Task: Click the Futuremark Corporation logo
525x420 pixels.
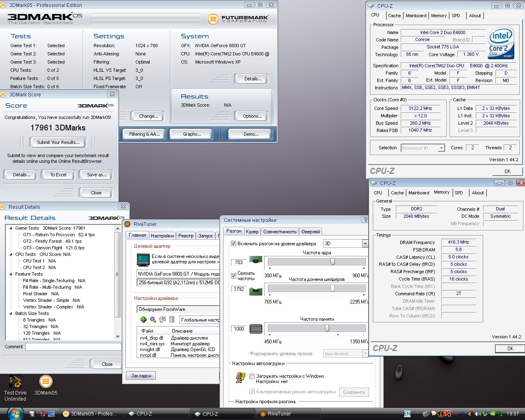Action: [239, 19]
